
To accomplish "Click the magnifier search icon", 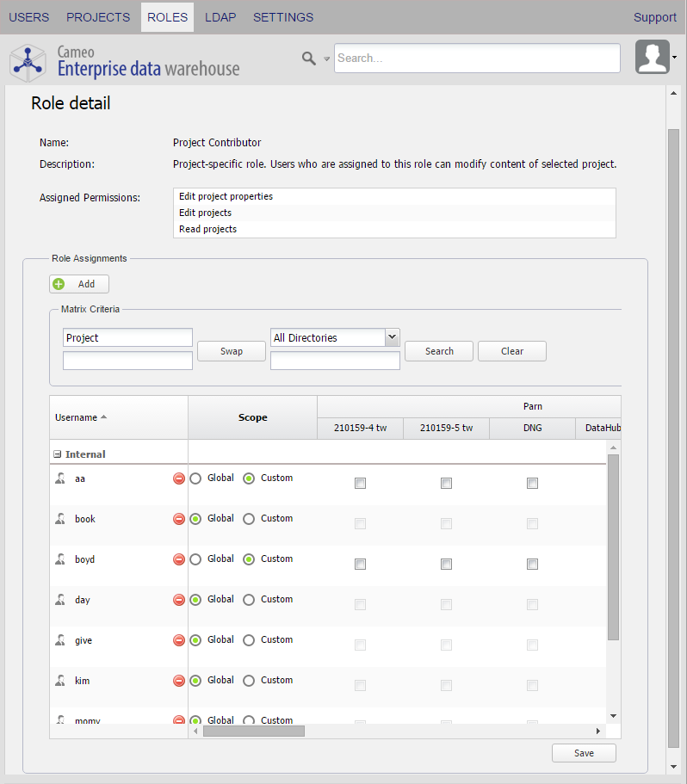I will pyautogui.click(x=308, y=59).
